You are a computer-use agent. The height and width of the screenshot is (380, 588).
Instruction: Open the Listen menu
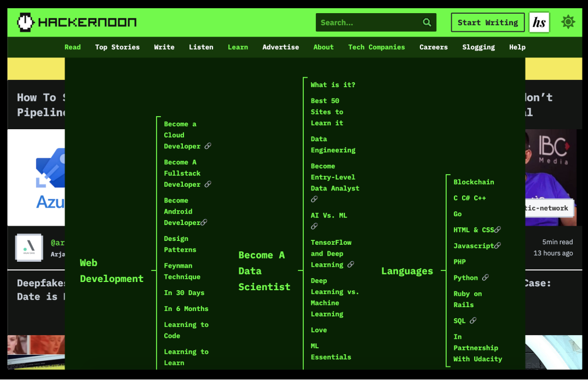pyautogui.click(x=201, y=47)
